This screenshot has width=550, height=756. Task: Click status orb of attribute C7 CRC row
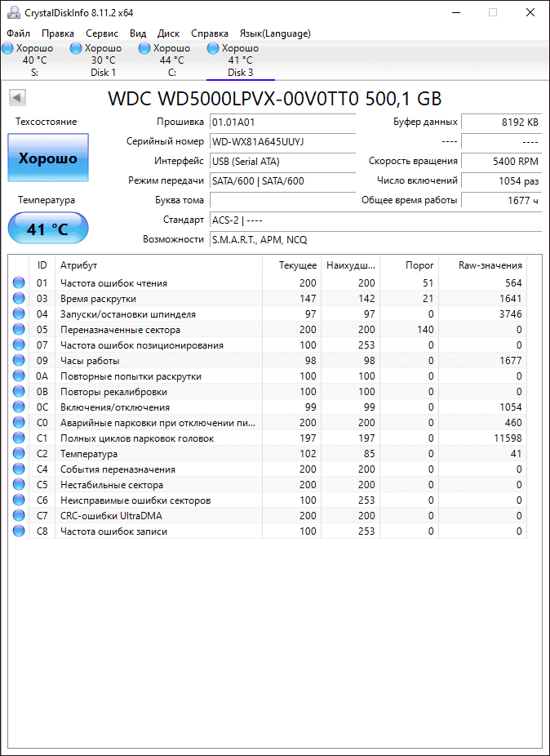click(18, 516)
